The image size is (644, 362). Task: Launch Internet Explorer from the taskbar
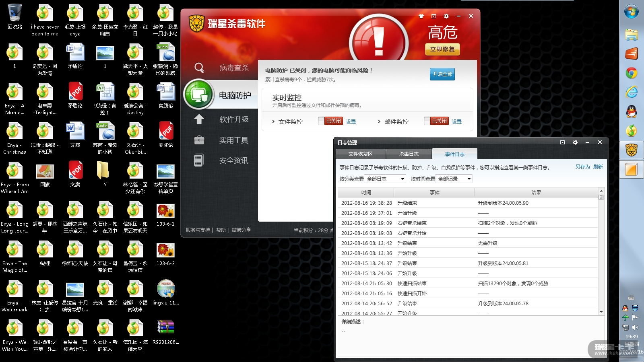(631, 92)
